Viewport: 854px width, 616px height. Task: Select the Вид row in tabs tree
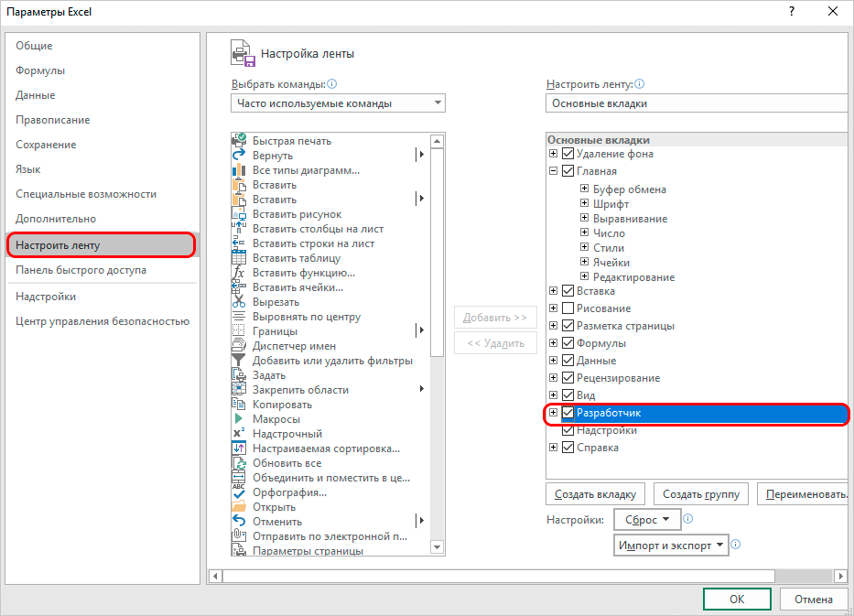tap(586, 394)
